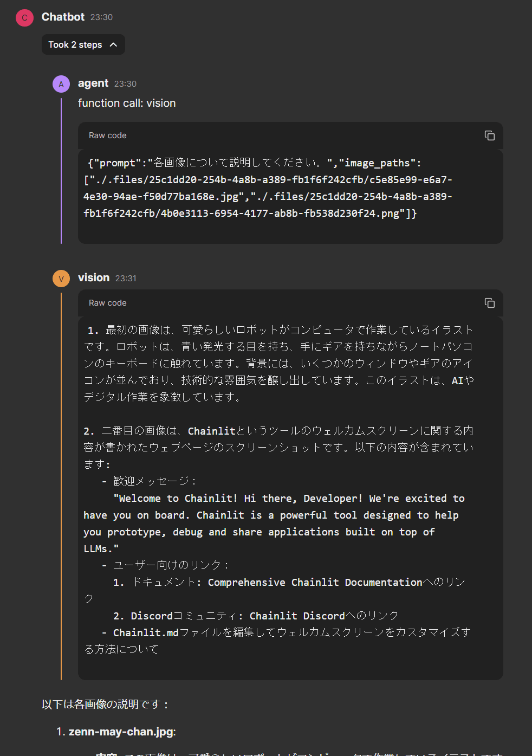Click the vision 23:31 timestamp
Viewport: 532px width, 756px height.
point(126,278)
